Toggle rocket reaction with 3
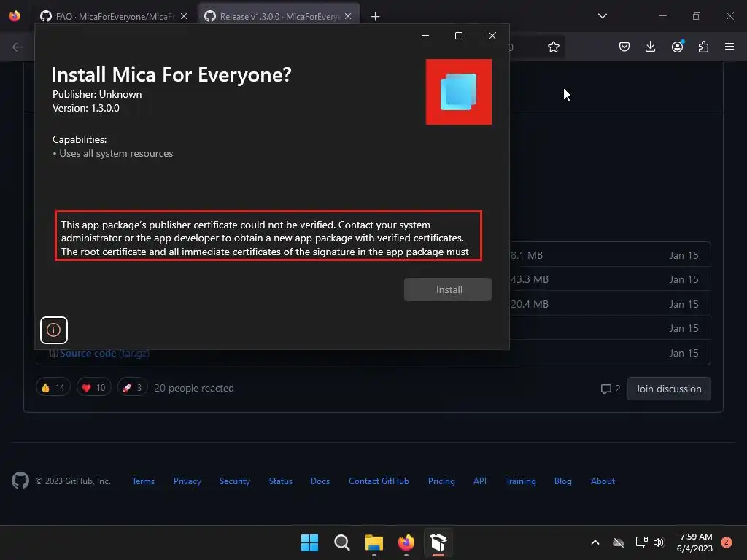Viewport: 747px width, 560px height. click(133, 388)
